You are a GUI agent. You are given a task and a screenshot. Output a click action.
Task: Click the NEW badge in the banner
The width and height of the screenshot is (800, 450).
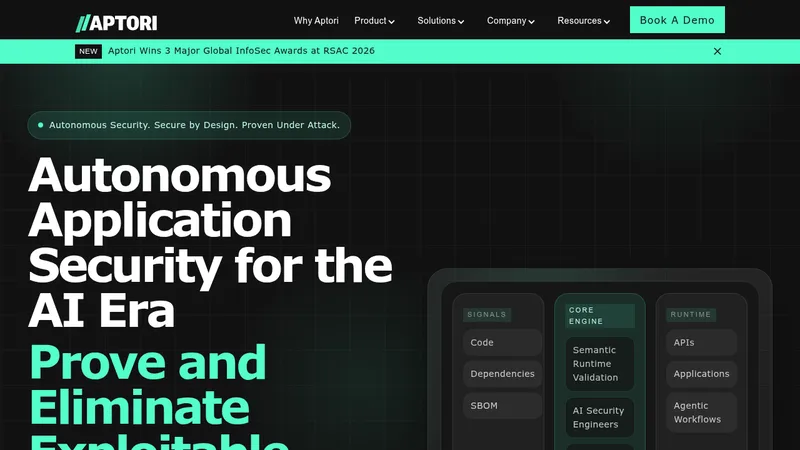coord(88,52)
